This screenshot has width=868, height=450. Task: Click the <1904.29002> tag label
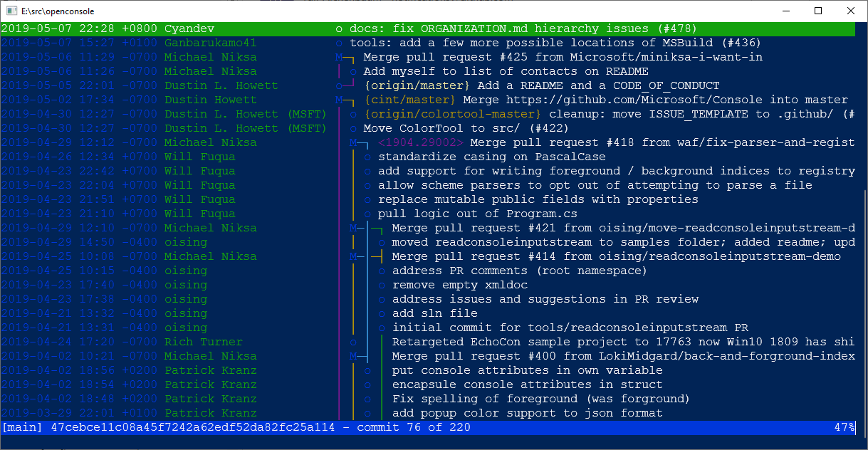click(x=420, y=142)
